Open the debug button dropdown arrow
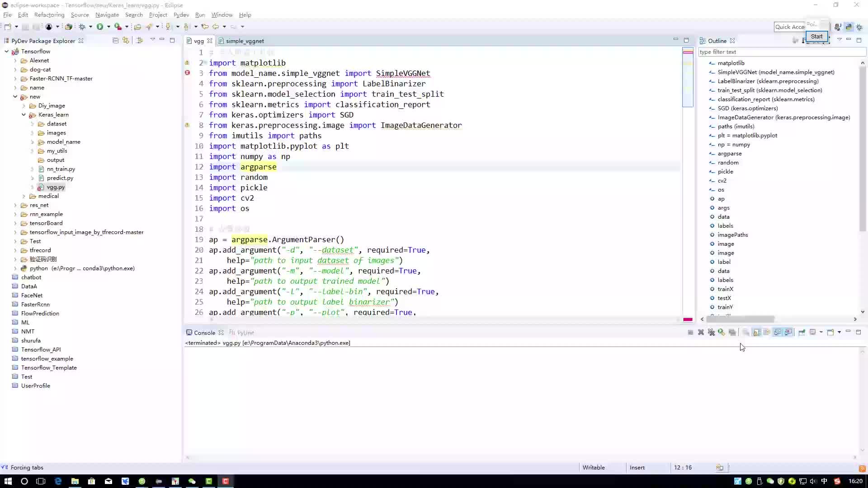The width and height of the screenshot is (868, 488). (x=90, y=27)
